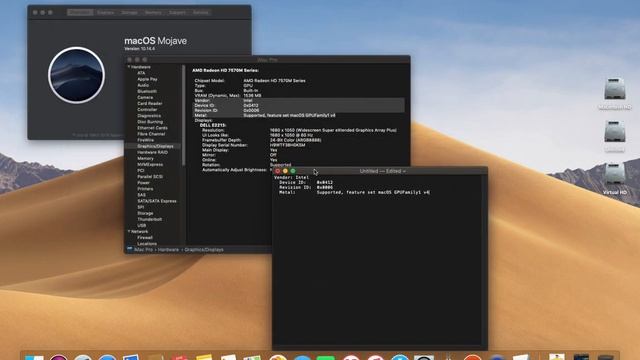Select Firewall under Network
The height and width of the screenshot is (360, 640).
point(145,238)
